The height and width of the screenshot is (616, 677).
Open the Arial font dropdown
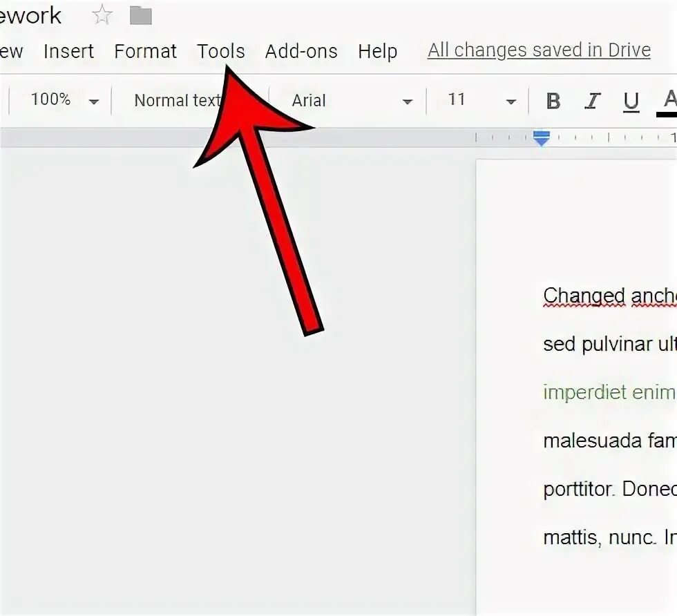pyautogui.click(x=352, y=101)
